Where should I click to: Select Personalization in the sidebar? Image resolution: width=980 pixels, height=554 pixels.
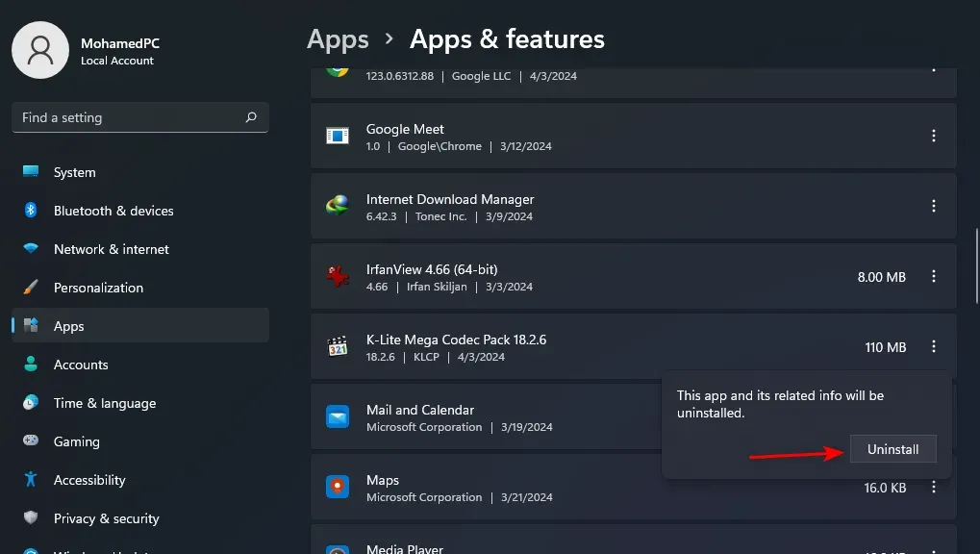point(140,288)
